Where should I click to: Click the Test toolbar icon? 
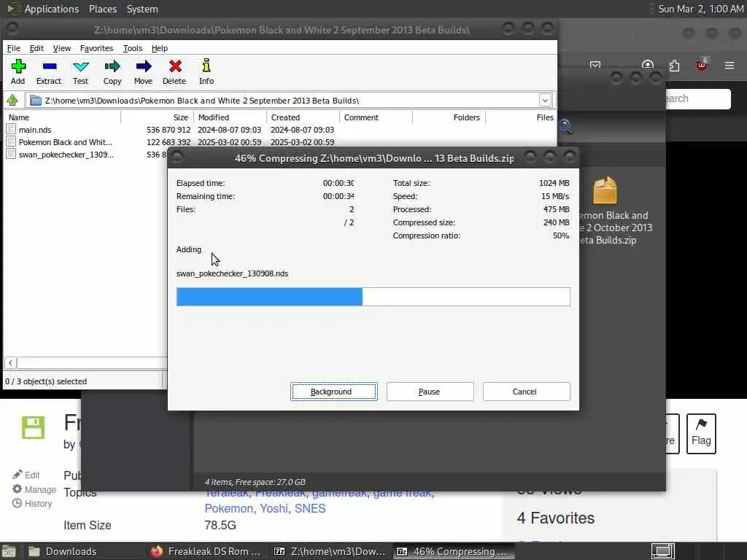(x=80, y=72)
